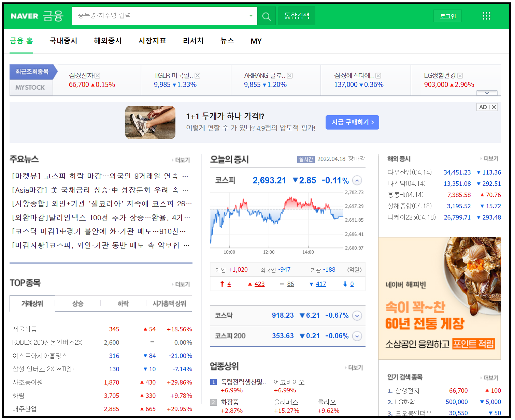
Task: Open news '[Asia마감] 美 국채금리 상승'
Action: 100,190
